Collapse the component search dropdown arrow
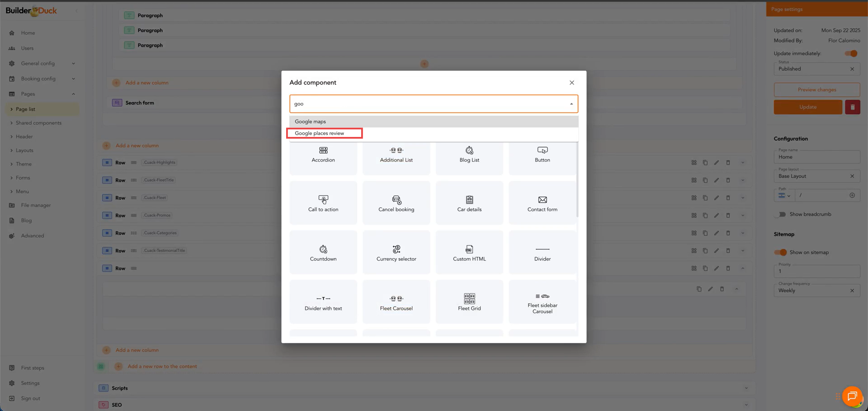The image size is (868, 411). pos(571,104)
